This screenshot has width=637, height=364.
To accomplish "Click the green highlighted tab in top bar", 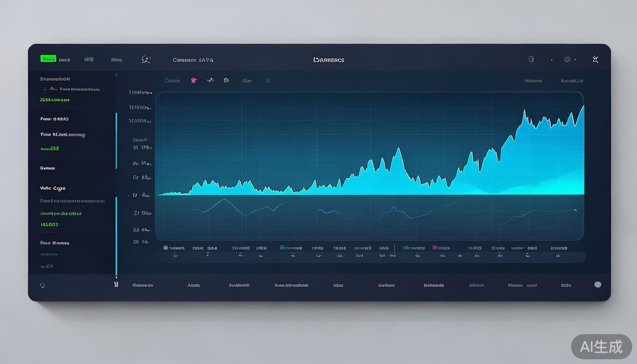I will pos(48,59).
